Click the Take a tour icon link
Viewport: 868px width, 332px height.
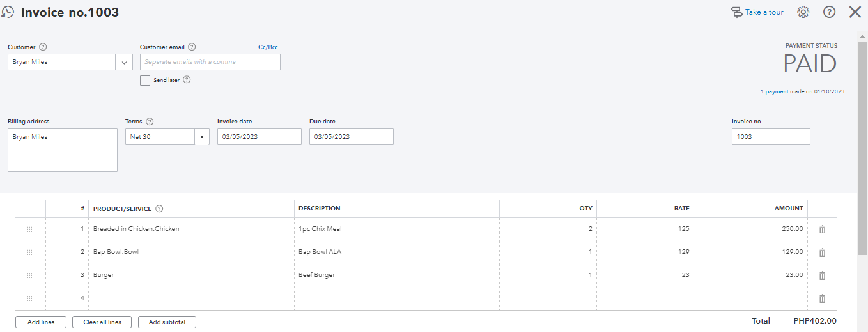click(x=757, y=12)
